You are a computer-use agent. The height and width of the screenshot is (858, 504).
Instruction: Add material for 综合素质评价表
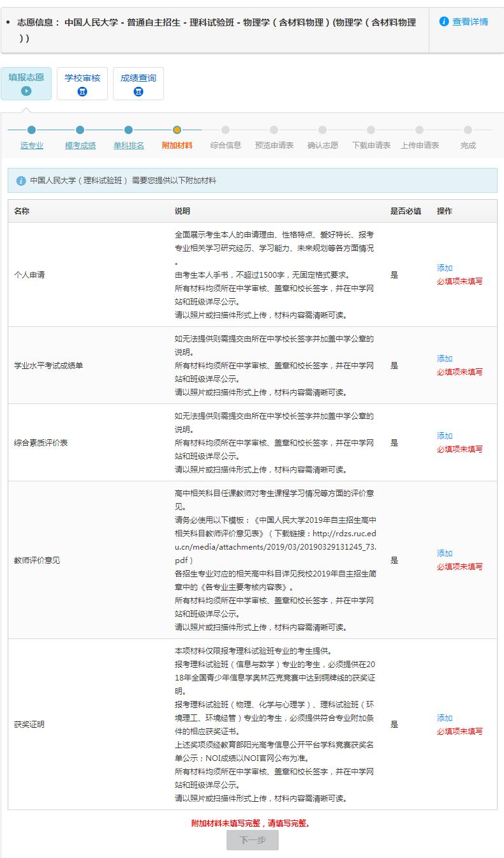(x=445, y=436)
